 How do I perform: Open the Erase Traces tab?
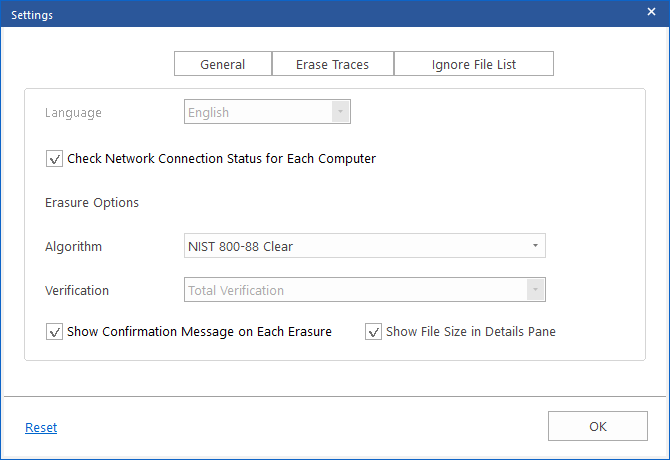(333, 64)
